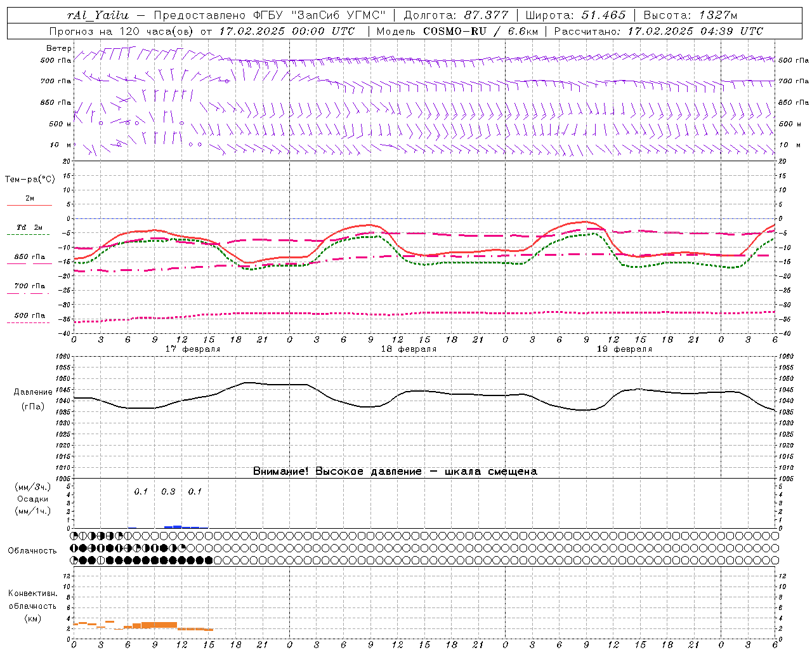Click the (мм/1ч.) precipitation unit label

click(x=33, y=511)
